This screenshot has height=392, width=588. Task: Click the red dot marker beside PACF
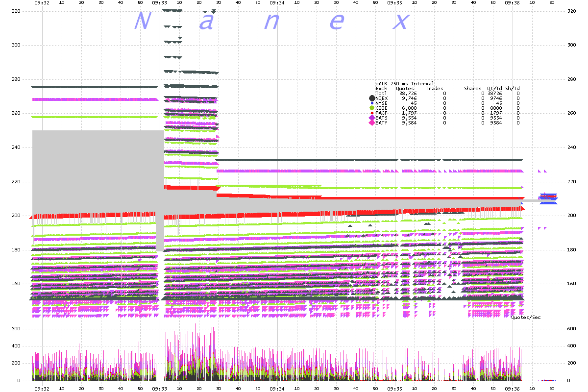372,113
